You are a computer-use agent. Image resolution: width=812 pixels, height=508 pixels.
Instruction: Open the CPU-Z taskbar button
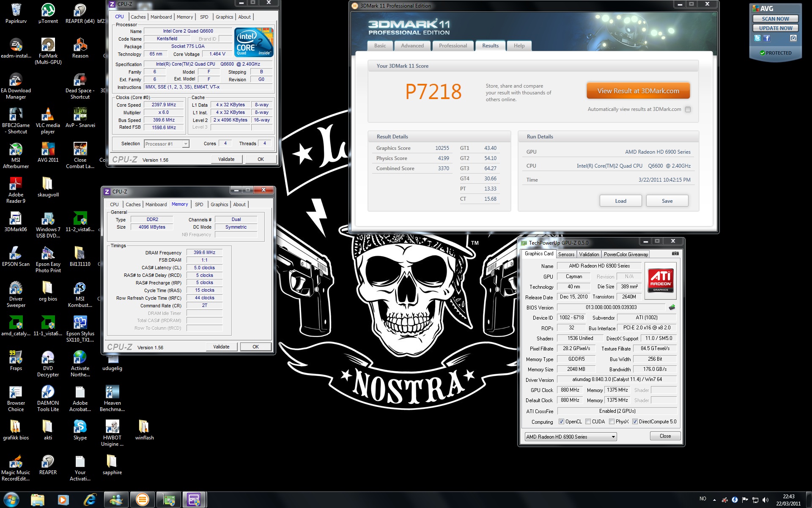(x=194, y=500)
